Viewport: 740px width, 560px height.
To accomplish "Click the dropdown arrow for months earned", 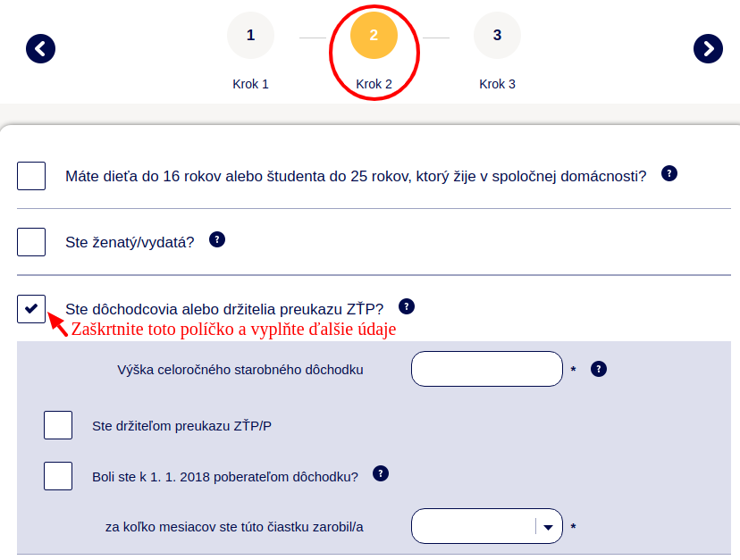I will click(548, 527).
